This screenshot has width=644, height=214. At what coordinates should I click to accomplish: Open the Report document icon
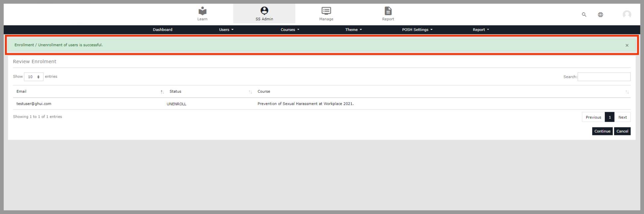[388, 11]
